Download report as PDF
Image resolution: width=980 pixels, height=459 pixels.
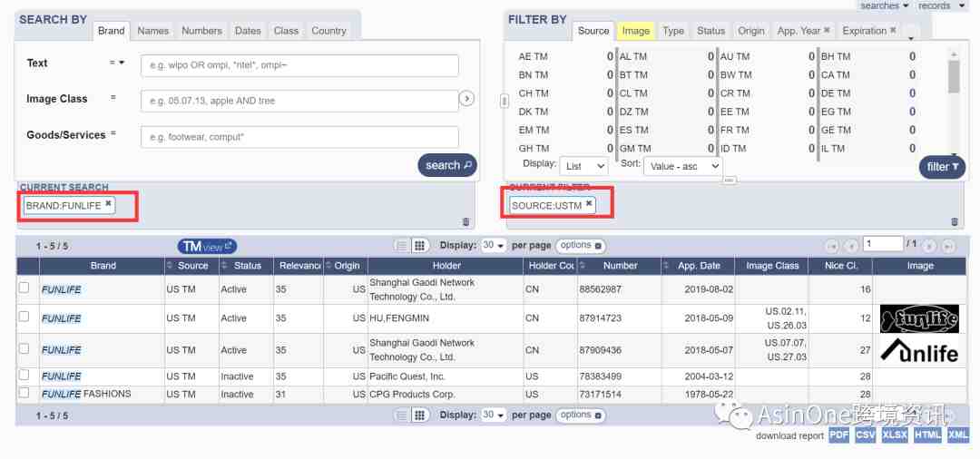tap(838, 435)
